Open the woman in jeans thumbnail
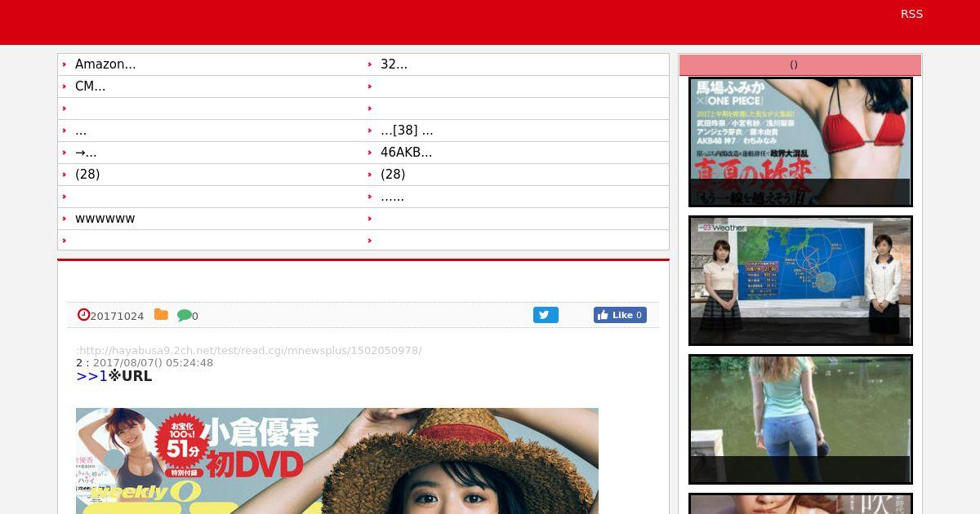The image size is (980, 514). click(800, 419)
